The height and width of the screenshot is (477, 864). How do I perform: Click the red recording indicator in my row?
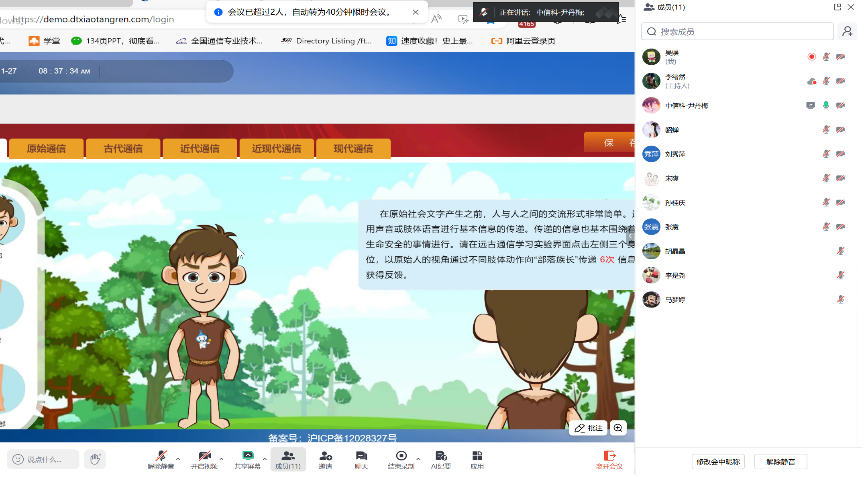[811, 57]
